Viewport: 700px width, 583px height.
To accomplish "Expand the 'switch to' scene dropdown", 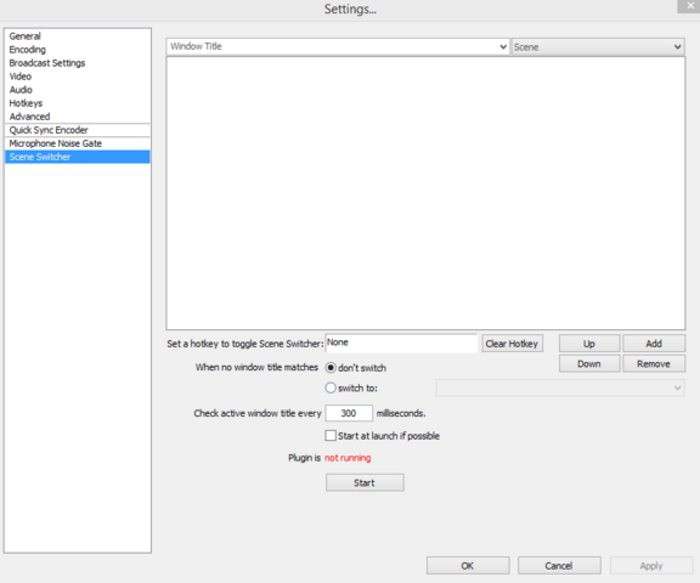I will (560, 388).
